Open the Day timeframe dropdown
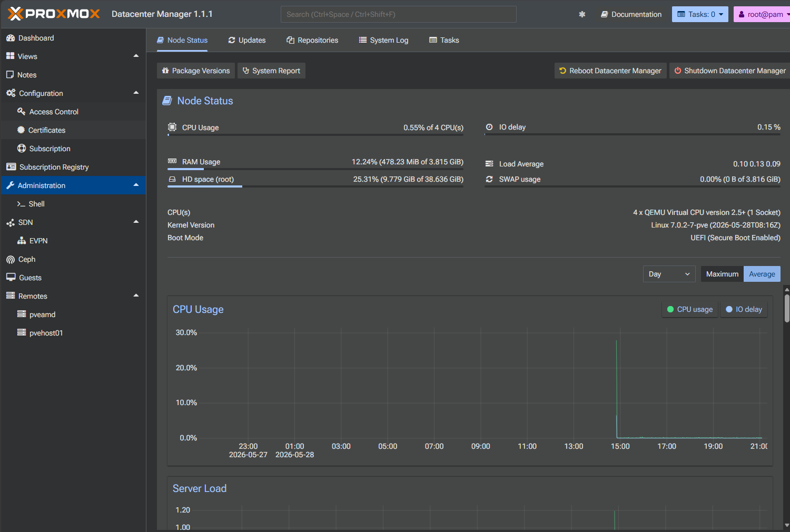The image size is (790, 532). 669,274
